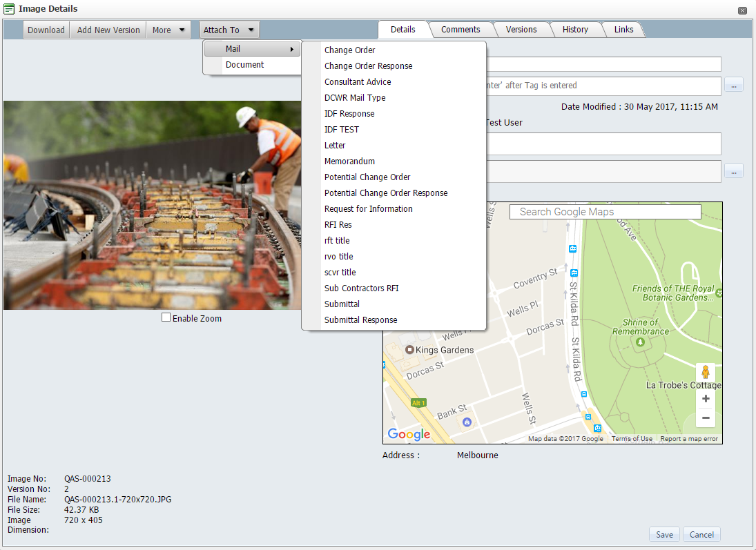Open map Terms of Use link

point(632,439)
